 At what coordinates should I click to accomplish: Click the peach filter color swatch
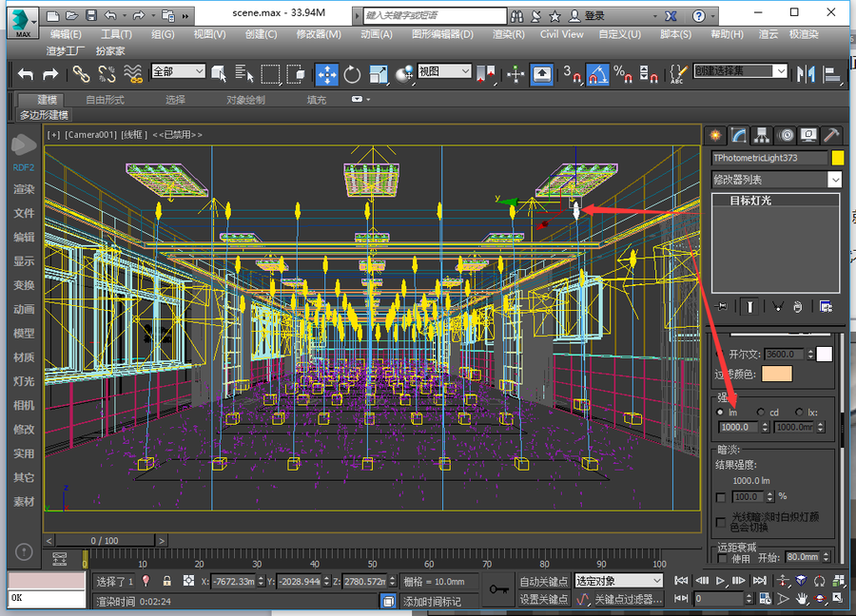pos(777,374)
